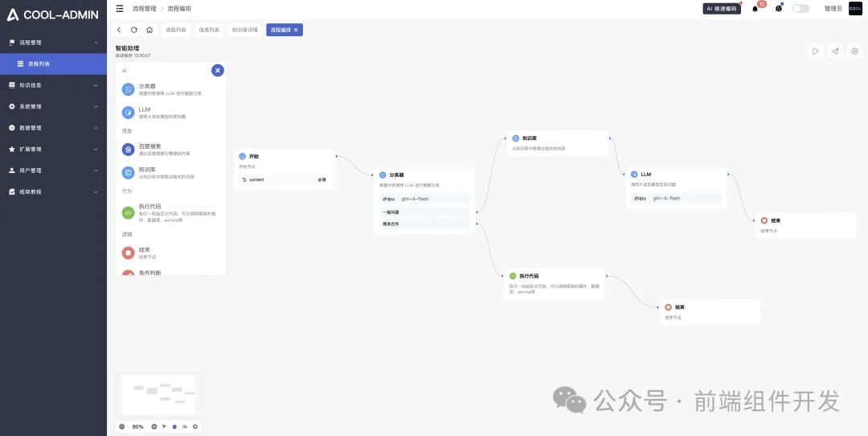868x436 pixels.
Task: Expand the 数据管理 sidebar menu
Action: [x=53, y=127]
